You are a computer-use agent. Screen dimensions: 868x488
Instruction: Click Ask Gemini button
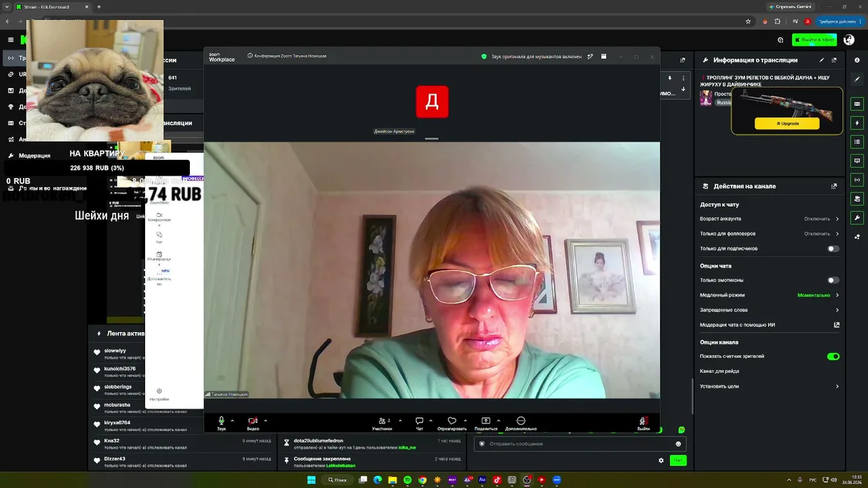pyautogui.click(x=790, y=7)
